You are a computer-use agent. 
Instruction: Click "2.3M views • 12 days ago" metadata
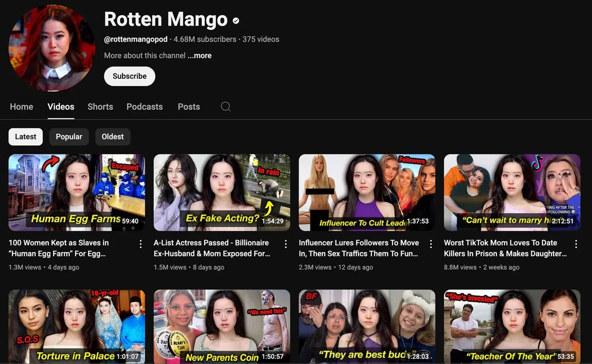pyautogui.click(x=336, y=267)
